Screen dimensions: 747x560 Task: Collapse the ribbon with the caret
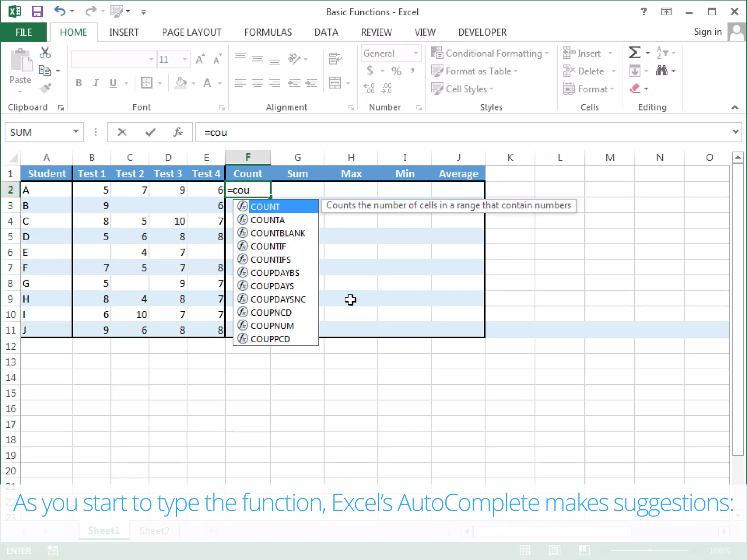pyautogui.click(x=735, y=107)
